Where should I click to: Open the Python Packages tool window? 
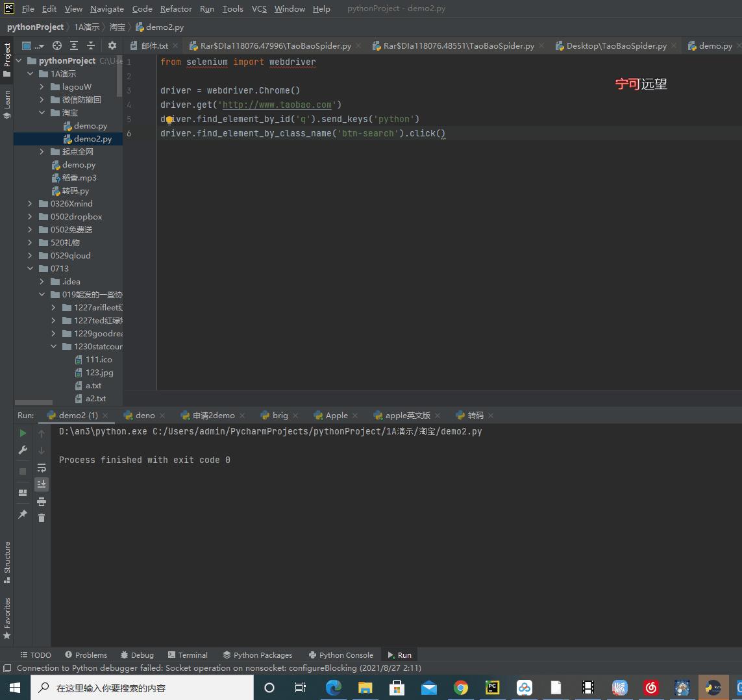pos(257,655)
